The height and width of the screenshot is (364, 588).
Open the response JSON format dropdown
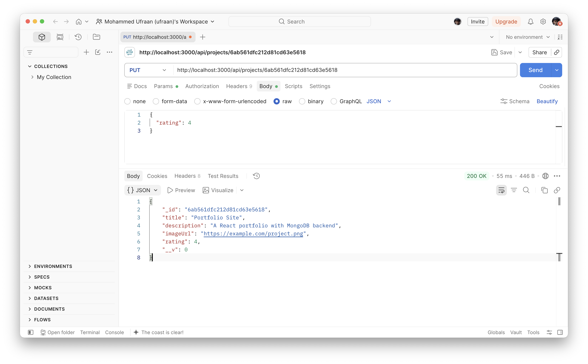pos(142,190)
